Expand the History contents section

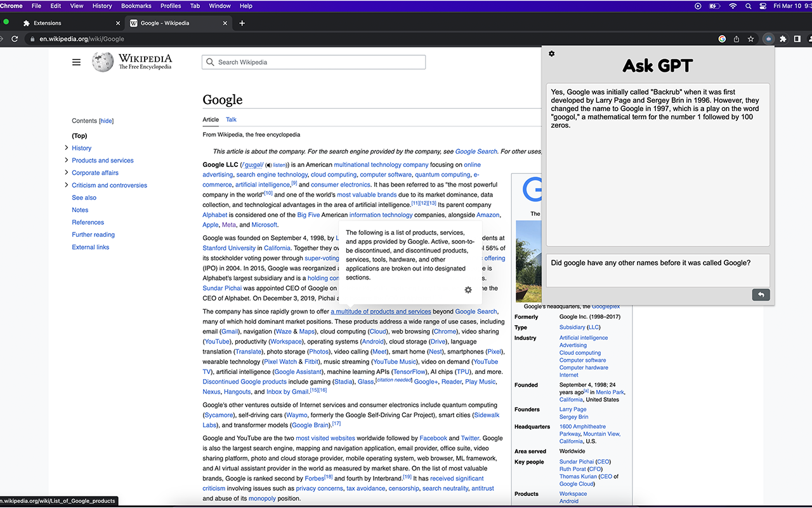click(66, 148)
